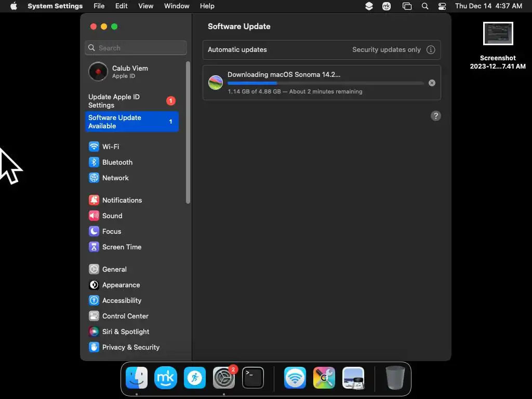The width and height of the screenshot is (532, 399).
Task: Open the File menu
Action: click(99, 6)
